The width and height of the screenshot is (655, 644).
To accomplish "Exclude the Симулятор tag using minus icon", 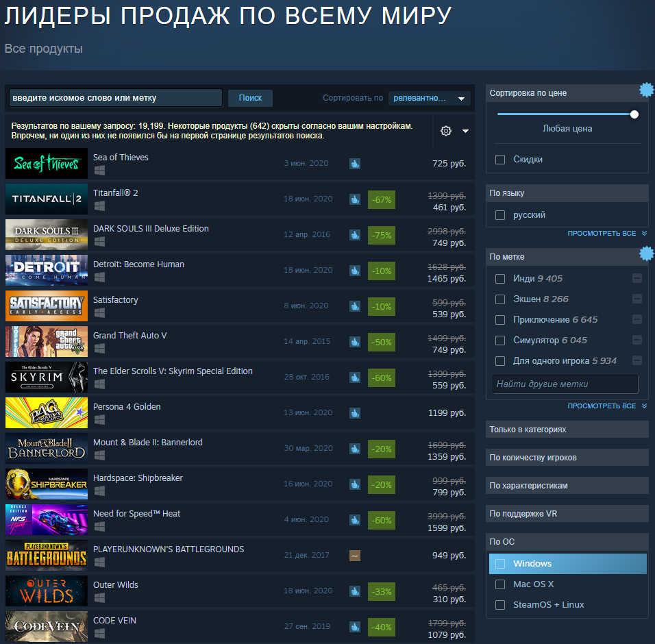I will (637, 340).
